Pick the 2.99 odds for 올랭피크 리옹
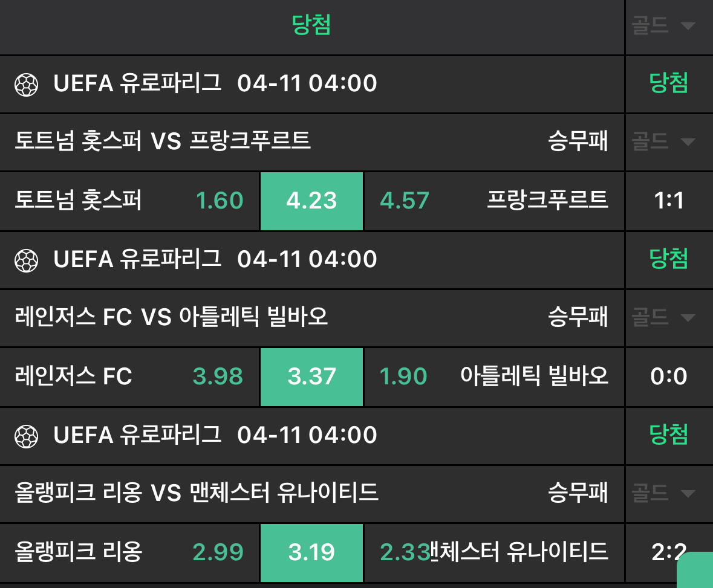Image resolution: width=713 pixels, height=588 pixels. 218,552
